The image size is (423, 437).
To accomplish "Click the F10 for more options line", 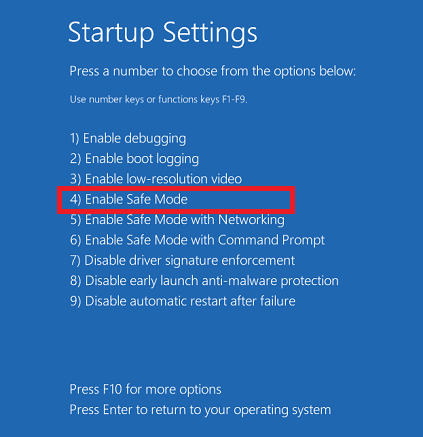I will pos(145,389).
